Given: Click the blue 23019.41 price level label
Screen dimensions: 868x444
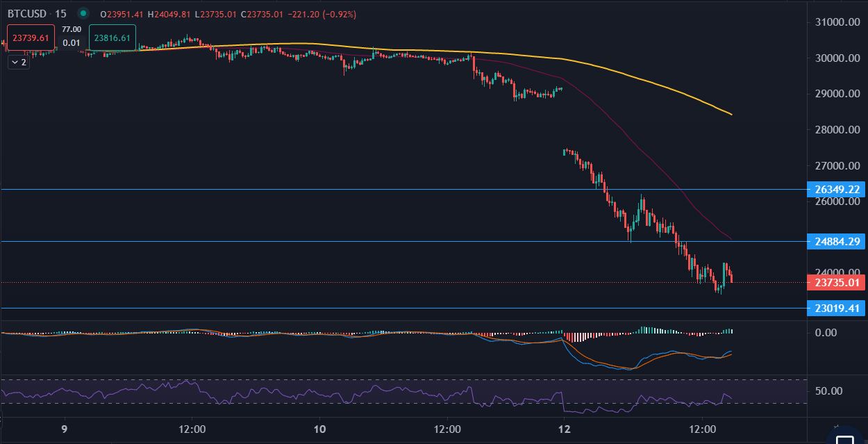Looking at the screenshot, I should 835,309.
